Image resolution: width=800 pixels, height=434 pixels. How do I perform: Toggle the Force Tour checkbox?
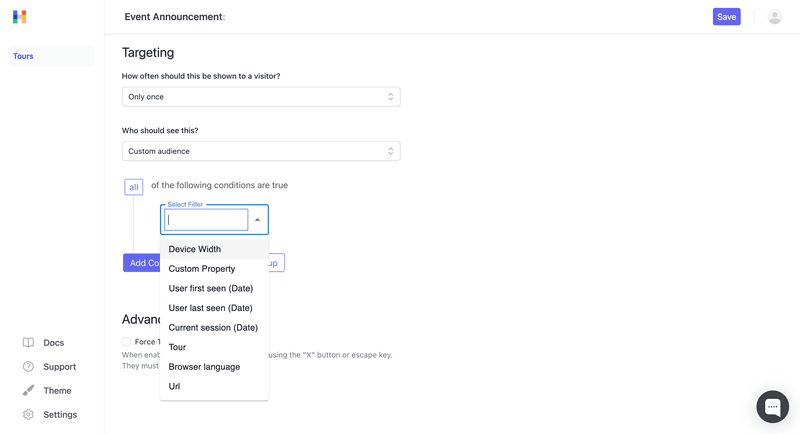pos(127,342)
